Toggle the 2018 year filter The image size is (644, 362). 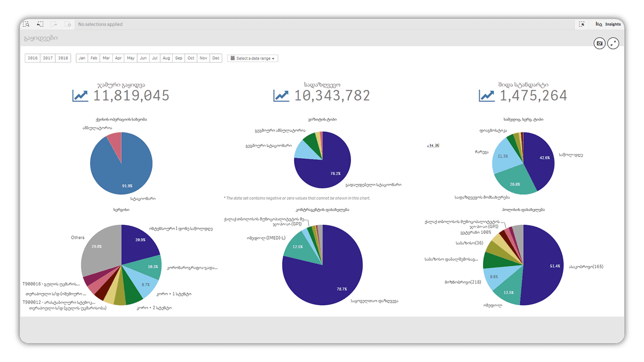[63, 58]
